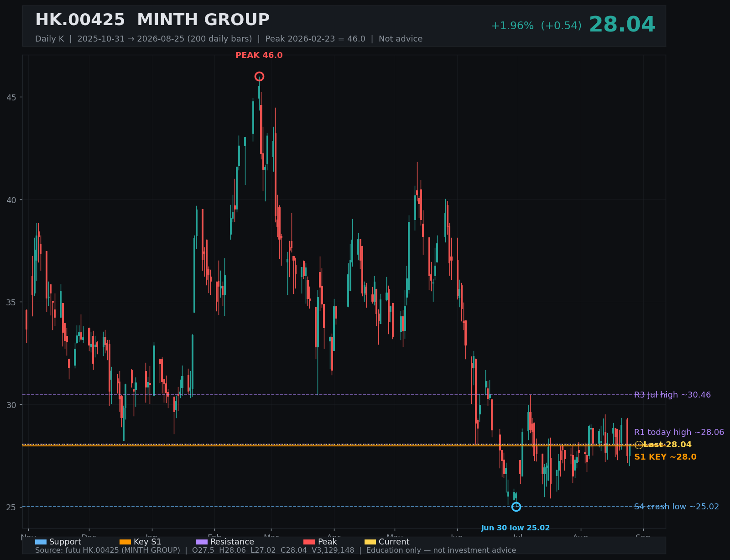Image resolution: width=730 pixels, height=560 pixels.
Task: Click the S4 crash low ~25.02 label
Action: [x=677, y=507]
